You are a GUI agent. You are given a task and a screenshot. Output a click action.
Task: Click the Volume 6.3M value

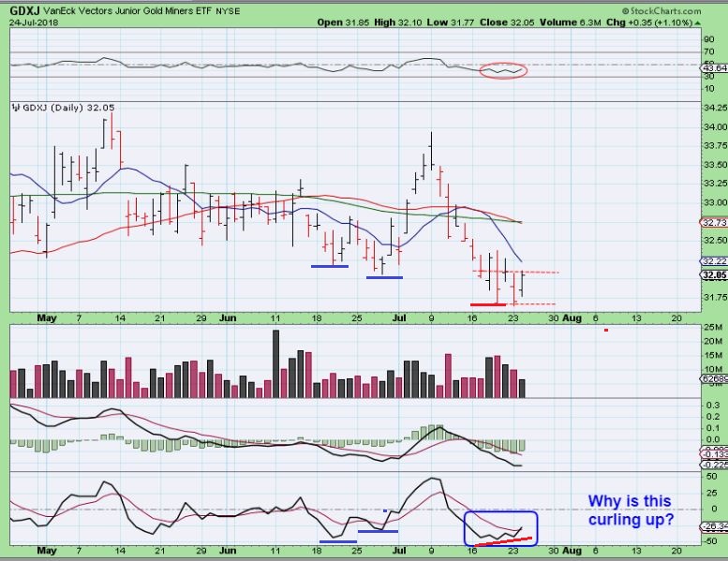pyautogui.click(x=571, y=22)
